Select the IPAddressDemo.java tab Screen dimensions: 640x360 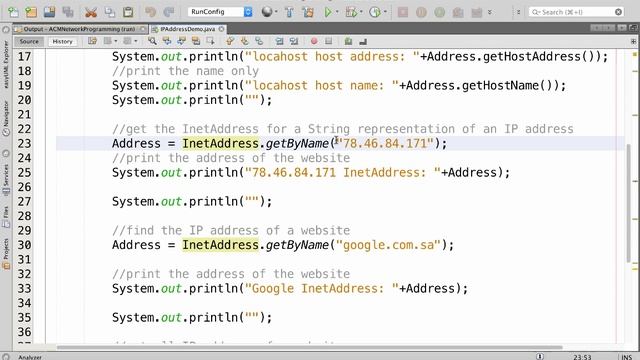click(187, 29)
